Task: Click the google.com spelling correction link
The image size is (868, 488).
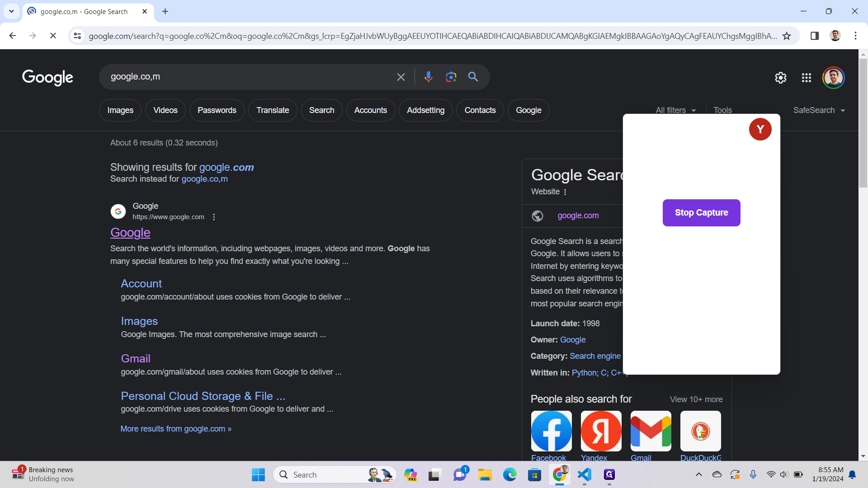Action: coord(226,167)
